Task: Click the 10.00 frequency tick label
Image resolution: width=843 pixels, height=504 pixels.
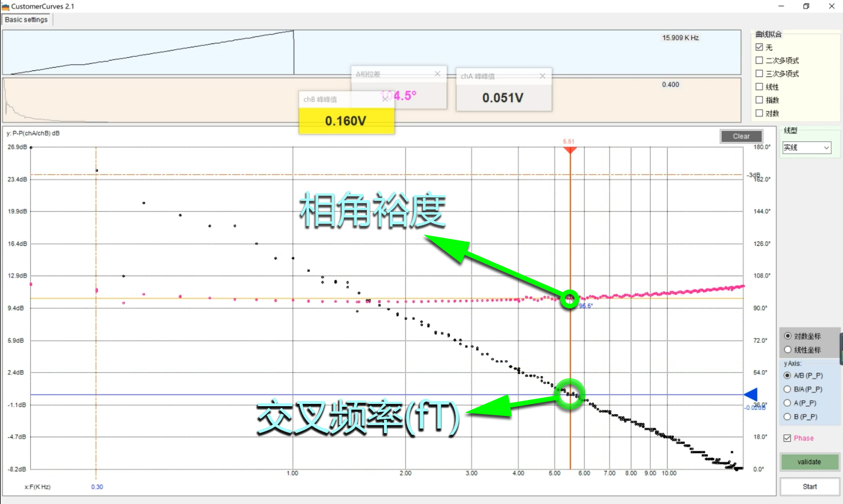Action: point(669,473)
